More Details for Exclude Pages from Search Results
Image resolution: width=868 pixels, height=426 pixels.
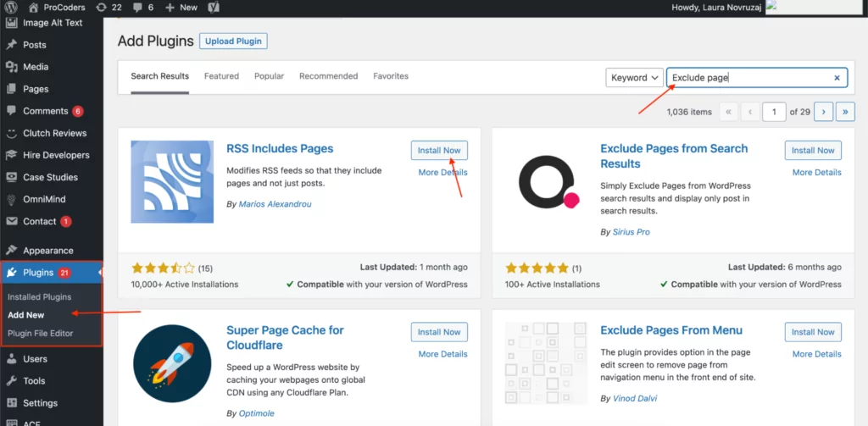coord(817,173)
